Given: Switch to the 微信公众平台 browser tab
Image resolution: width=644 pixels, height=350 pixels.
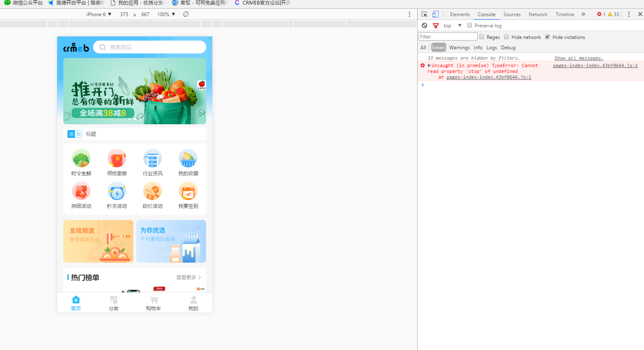Looking at the screenshot, I should [x=23, y=3].
